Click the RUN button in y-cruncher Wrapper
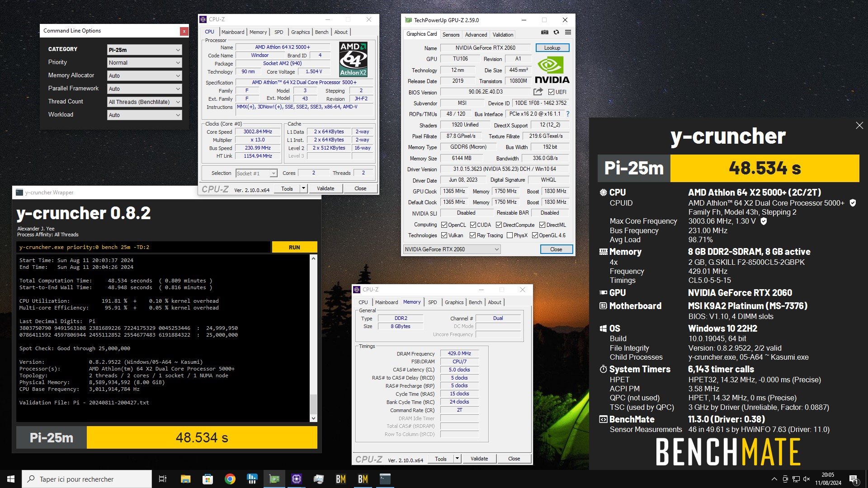Screen dimensions: 868x488 coord(294,247)
